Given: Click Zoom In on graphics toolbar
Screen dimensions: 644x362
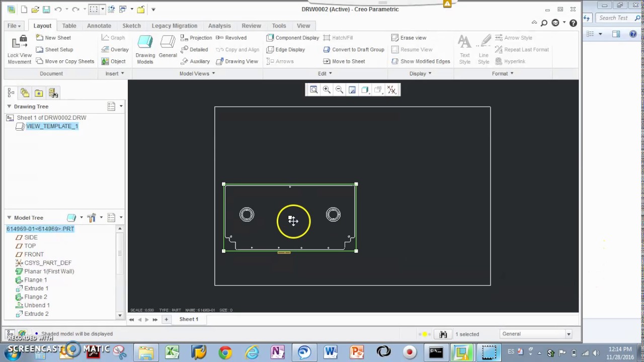Looking at the screenshot, I should point(327,89).
